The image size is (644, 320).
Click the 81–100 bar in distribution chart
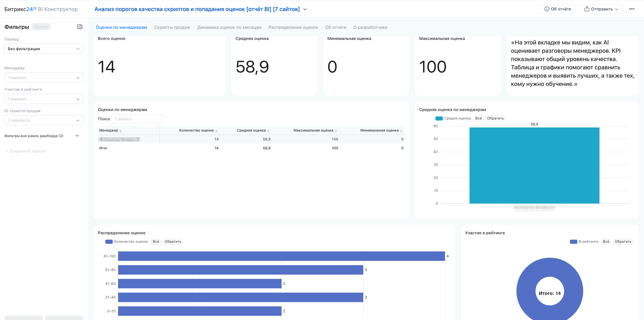(x=282, y=256)
